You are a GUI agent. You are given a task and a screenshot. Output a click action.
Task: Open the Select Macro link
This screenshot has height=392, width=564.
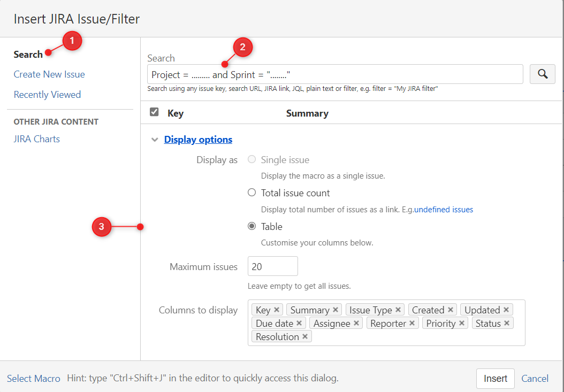[34, 378]
